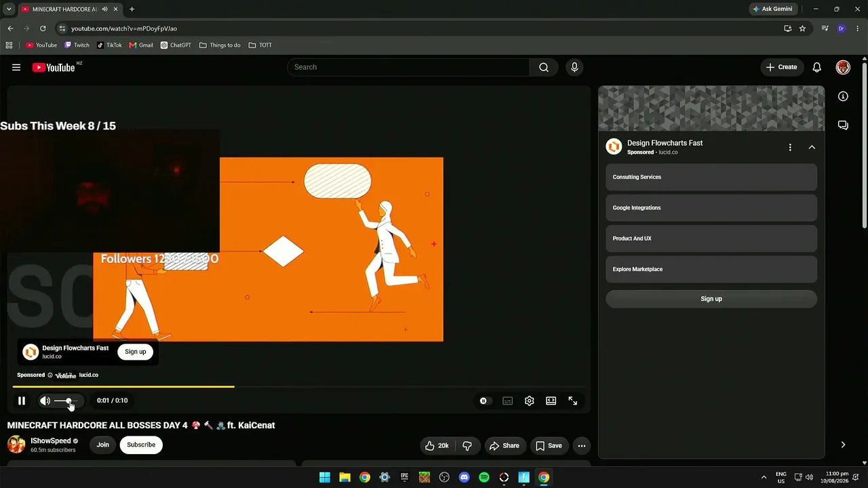
Task: Open YouTube notifications bell
Action: pyautogui.click(x=817, y=67)
